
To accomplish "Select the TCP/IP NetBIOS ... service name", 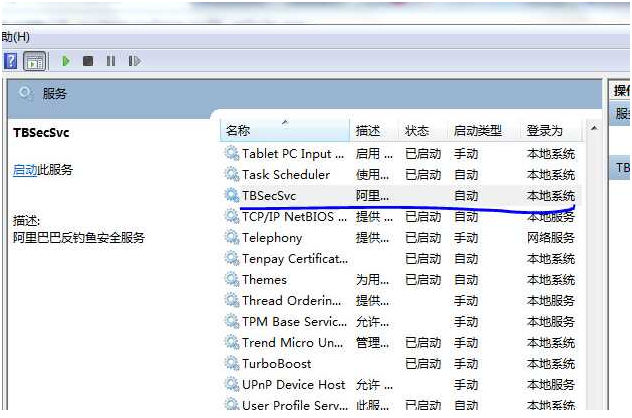I will pyautogui.click(x=294, y=217).
